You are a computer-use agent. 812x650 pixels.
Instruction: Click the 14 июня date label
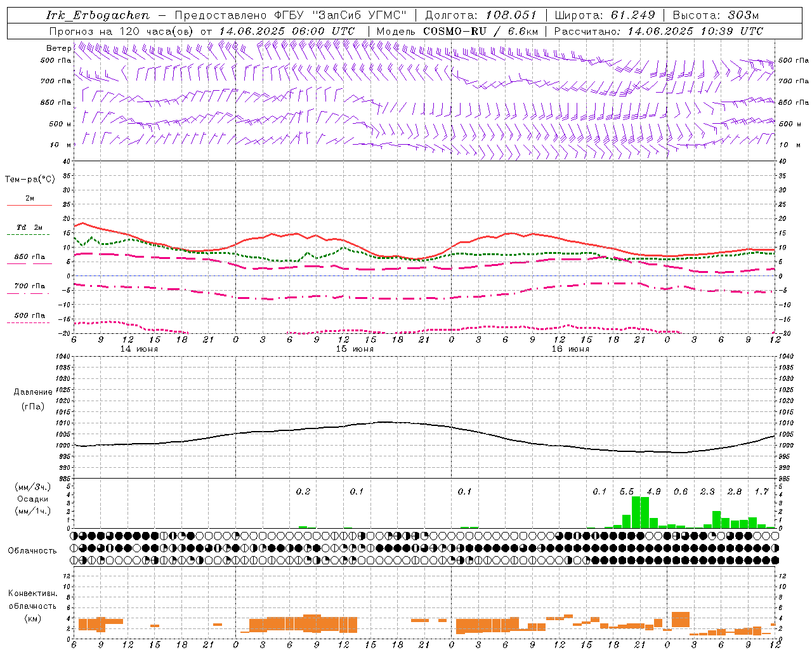click(139, 349)
